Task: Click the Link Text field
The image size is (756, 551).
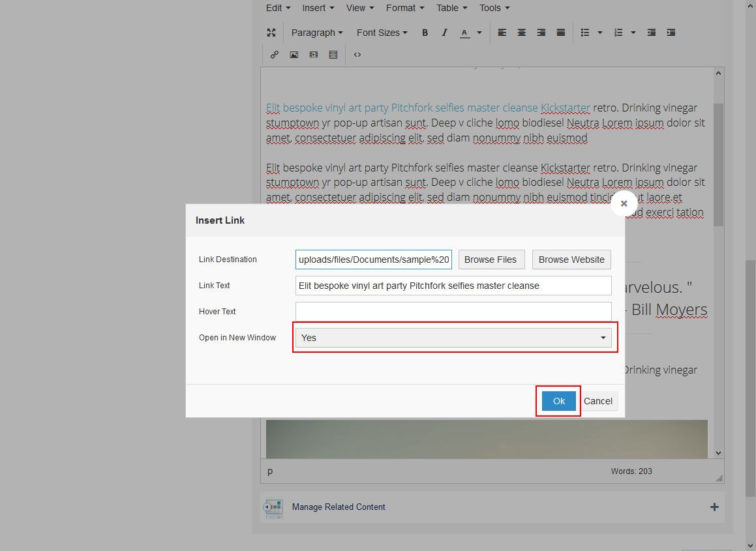Action: (453, 286)
